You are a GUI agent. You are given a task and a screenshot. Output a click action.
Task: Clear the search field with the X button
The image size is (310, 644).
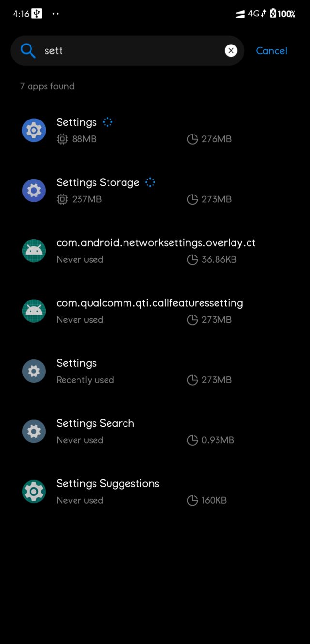click(231, 50)
